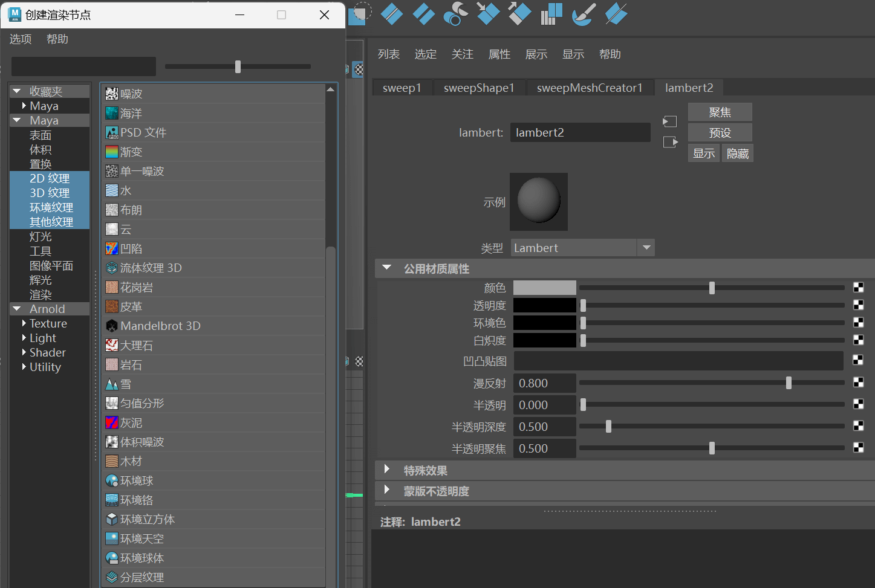Collapse the 公用材质属性 section
The width and height of the screenshot is (875, 588).
pyautogui.click(x=387, y=268)
